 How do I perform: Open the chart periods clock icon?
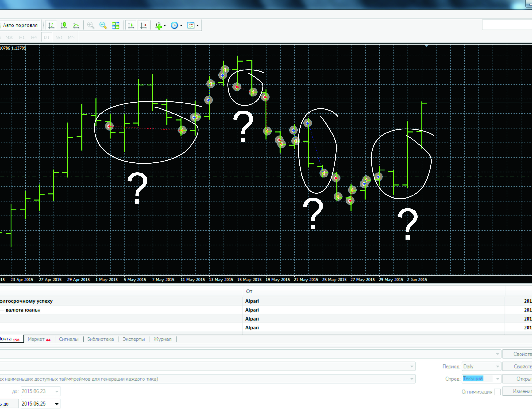click(x=174, y=25)
